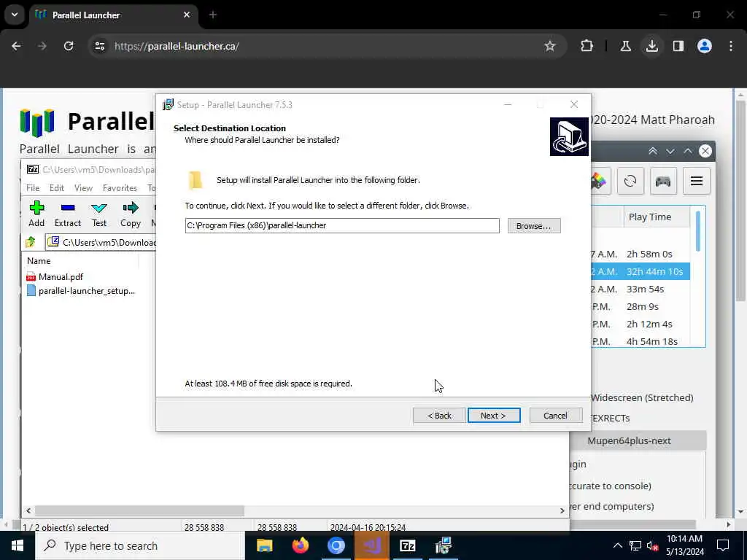
Task: Open Windows Start menu
Action: click(x=18, y=545)
